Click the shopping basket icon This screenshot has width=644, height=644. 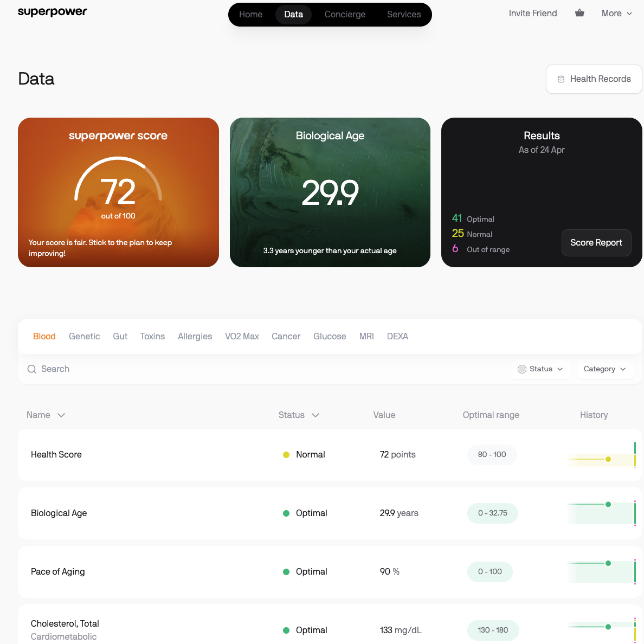coord(579,13)
